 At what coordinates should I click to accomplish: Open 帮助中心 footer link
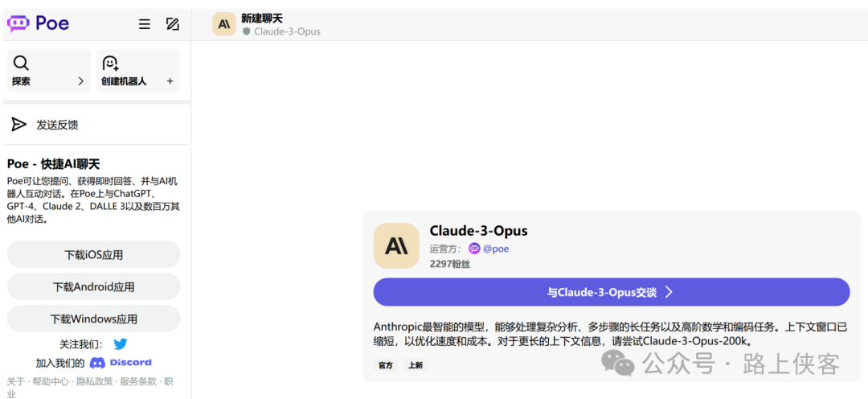51,381
